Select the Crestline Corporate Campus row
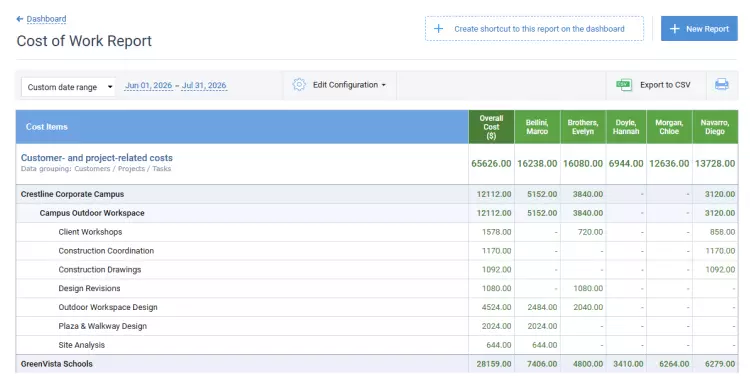 click(x=377, y=194)
